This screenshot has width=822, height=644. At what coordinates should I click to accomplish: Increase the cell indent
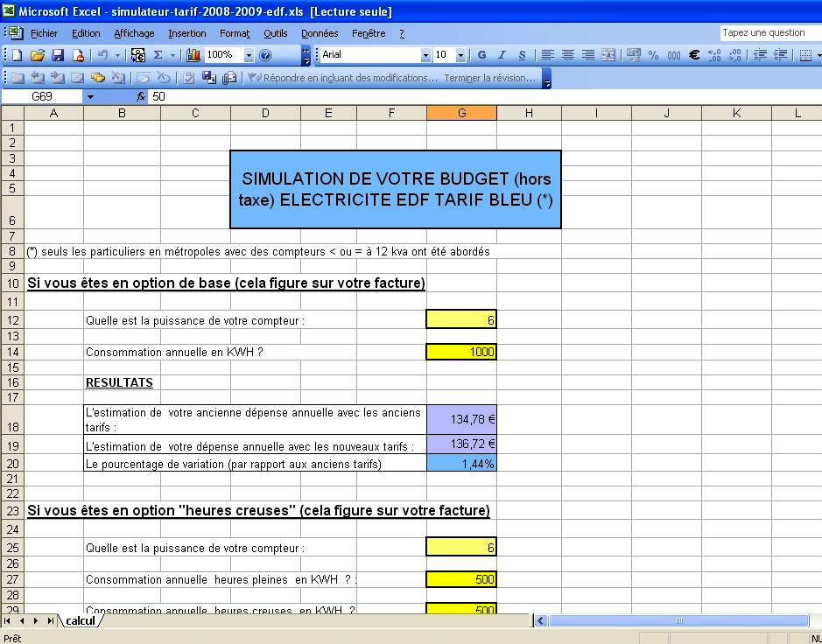coord(781,55)
